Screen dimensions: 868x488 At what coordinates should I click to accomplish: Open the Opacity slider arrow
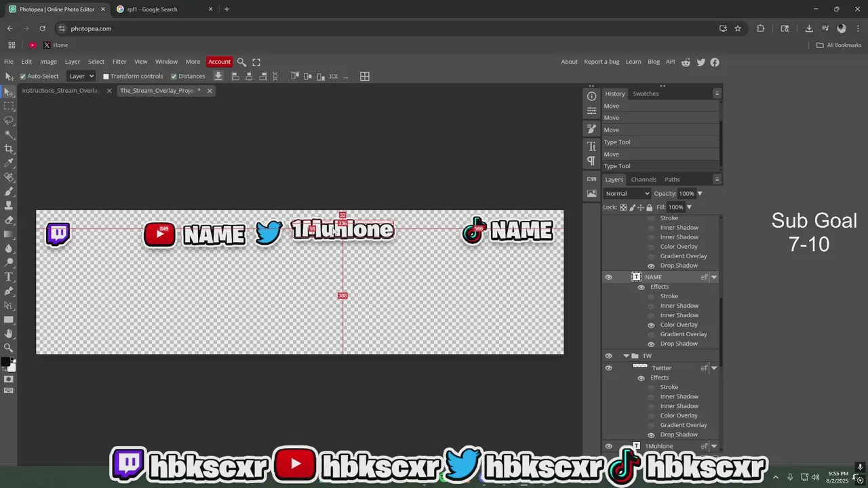point(700,194)
